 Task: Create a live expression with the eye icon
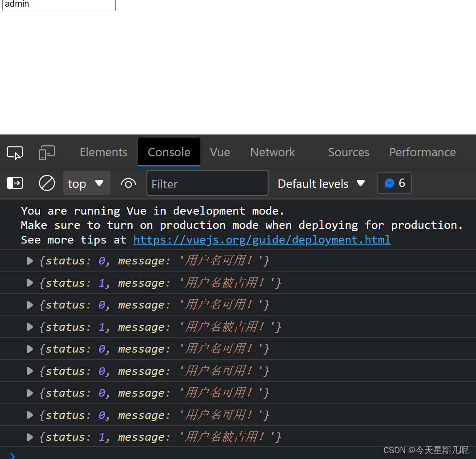click(x=128, y=183)
